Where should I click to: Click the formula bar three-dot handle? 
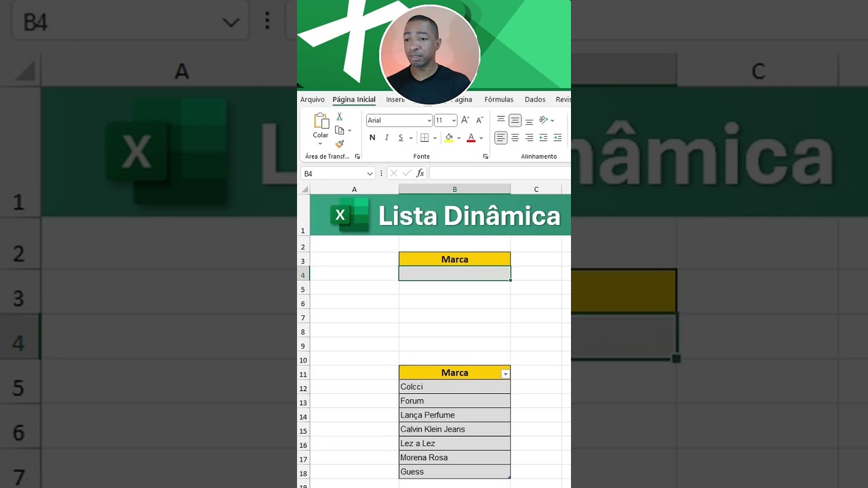(x=382, y=174)
